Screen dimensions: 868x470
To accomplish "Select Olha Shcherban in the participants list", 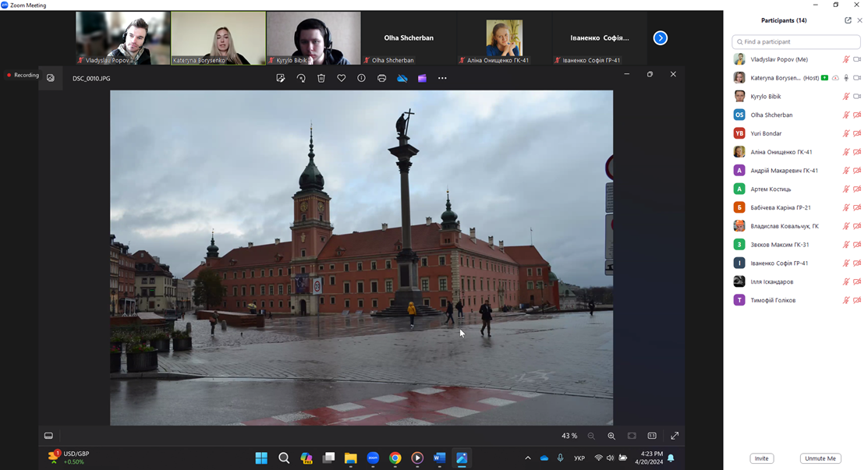I will [771, 115].
